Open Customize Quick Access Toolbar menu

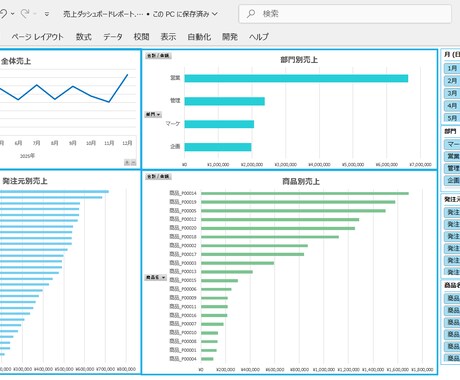[47, 14]
